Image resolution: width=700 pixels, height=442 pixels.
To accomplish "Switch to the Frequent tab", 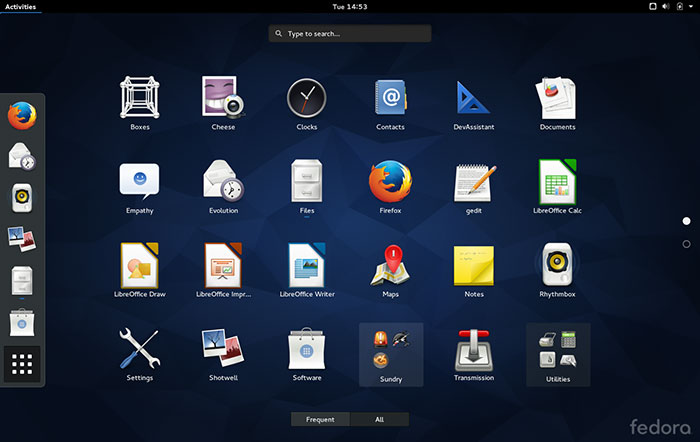I will coord(320,419).
